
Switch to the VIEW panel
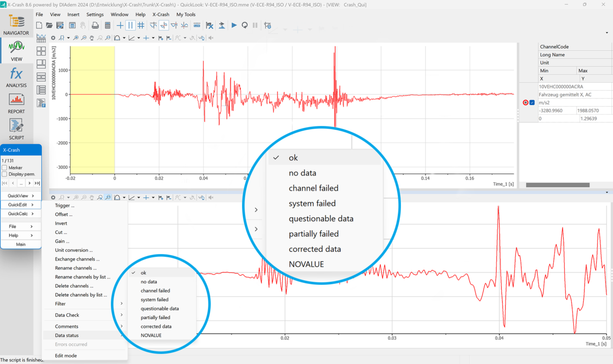[16, 51]
